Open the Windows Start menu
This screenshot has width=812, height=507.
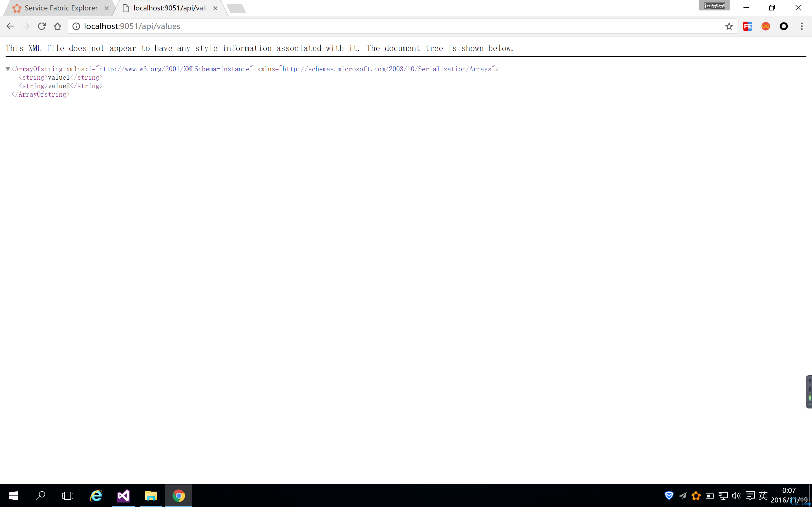click(13, 496)
